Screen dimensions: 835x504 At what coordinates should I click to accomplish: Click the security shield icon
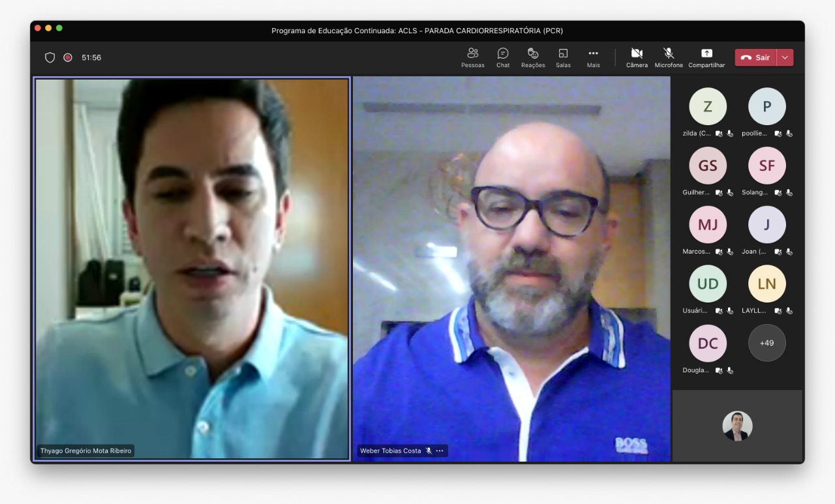(50, 57)
